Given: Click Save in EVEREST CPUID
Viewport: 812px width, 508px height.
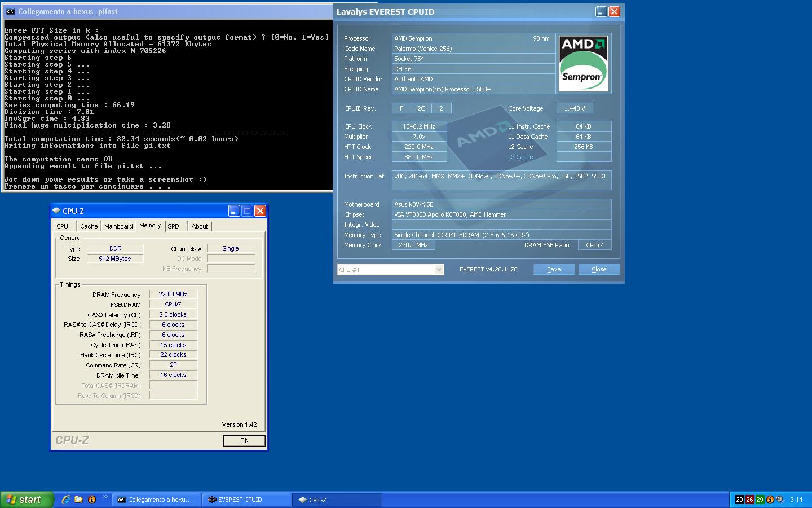Looking at the screenshot, I should [x=554, y=269].
